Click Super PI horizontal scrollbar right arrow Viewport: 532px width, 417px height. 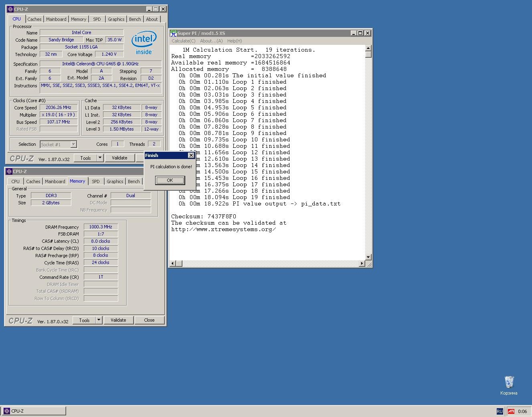click(362, 263)
